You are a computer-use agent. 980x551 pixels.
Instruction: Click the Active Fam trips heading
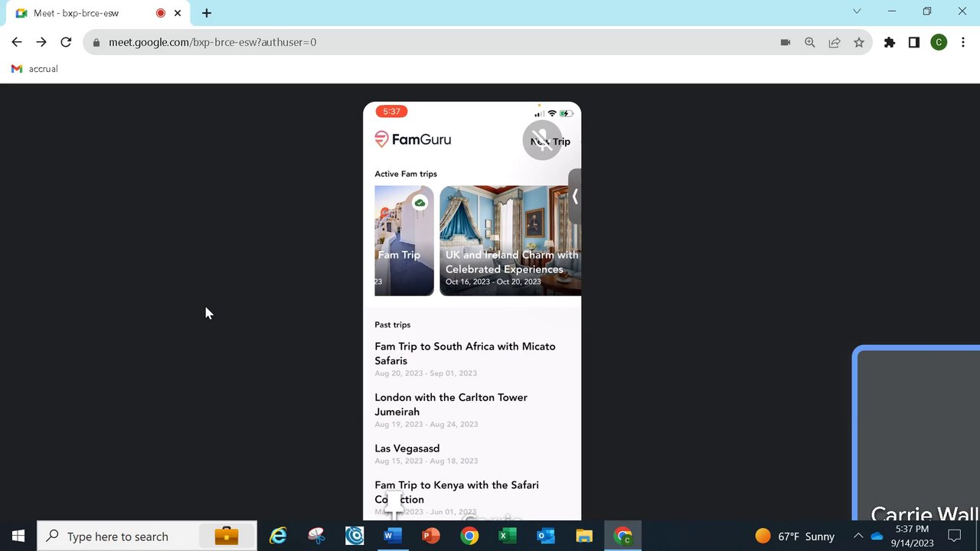406,174
